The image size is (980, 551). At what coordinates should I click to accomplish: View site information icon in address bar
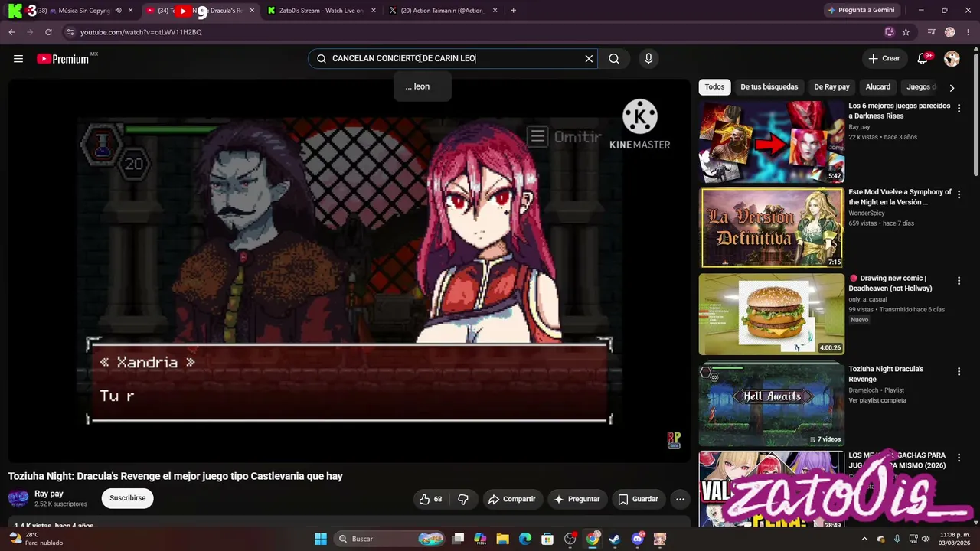pyautogui.click(x=70, y=32)
